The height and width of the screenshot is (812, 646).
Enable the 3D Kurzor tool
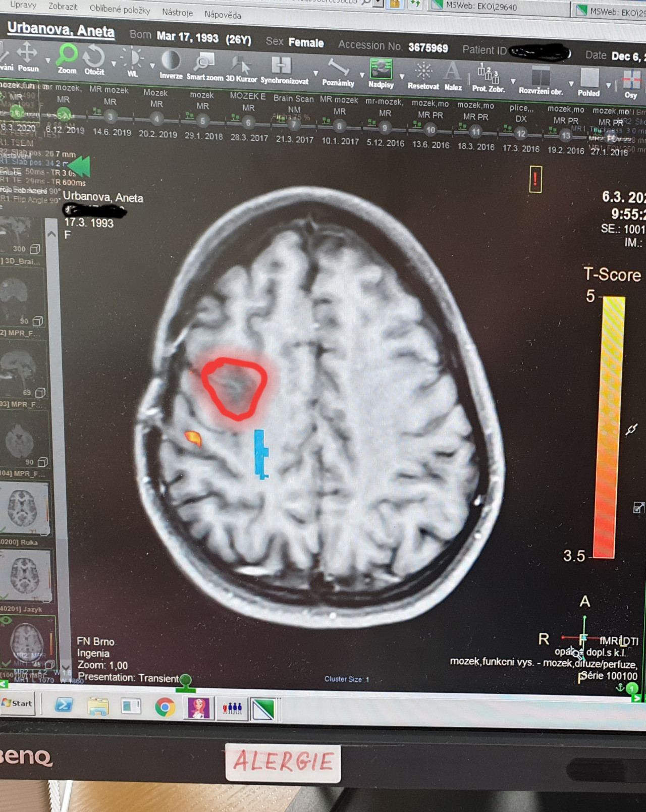[241, 68]
